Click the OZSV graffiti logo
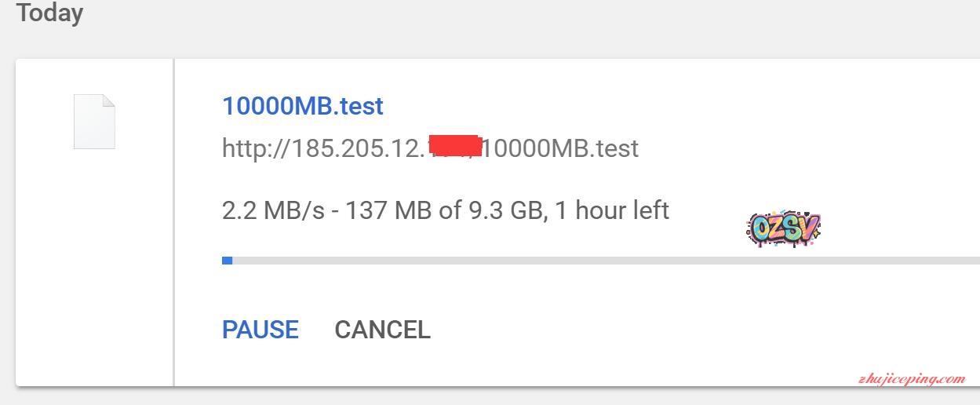This screenshot has height=405, width=980. [782, 228]
